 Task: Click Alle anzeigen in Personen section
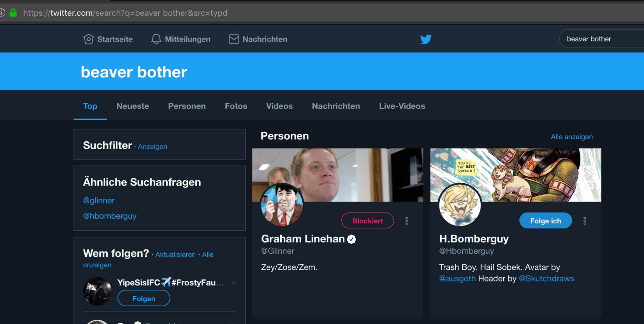pos(572,137)
